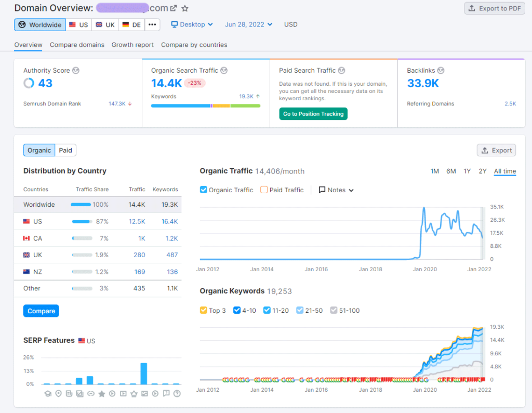Image resolution: width=532 pixels, height=413 pixels.
Task: Select the UK country tab
Action: [x=105, y=24]
